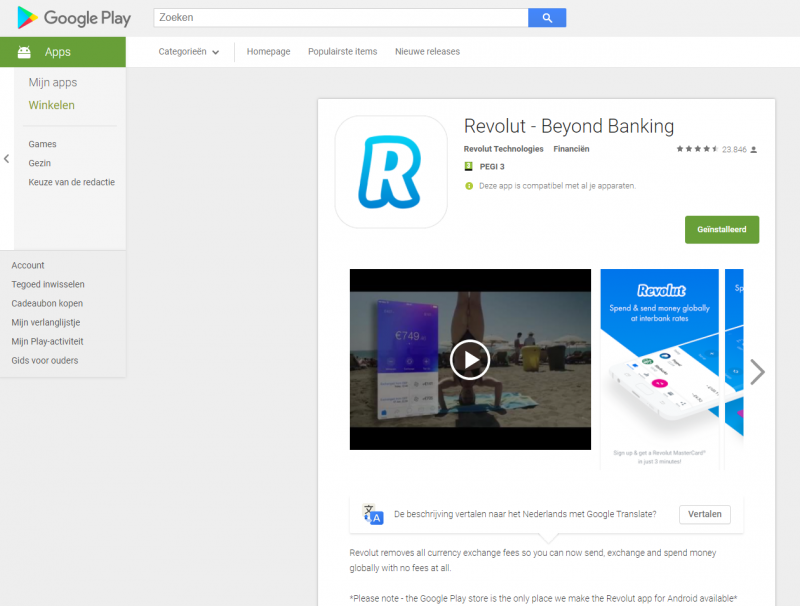Open Mijn apps in sidebar
The height and width of the screenshot is (606, 800).
point(53,83)
